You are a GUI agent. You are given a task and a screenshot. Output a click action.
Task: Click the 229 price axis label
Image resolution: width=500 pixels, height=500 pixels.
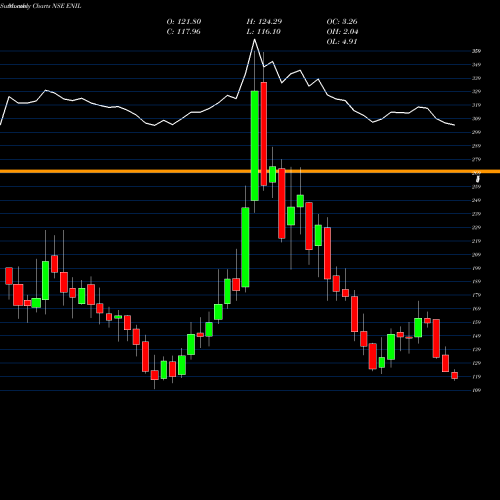476,227
